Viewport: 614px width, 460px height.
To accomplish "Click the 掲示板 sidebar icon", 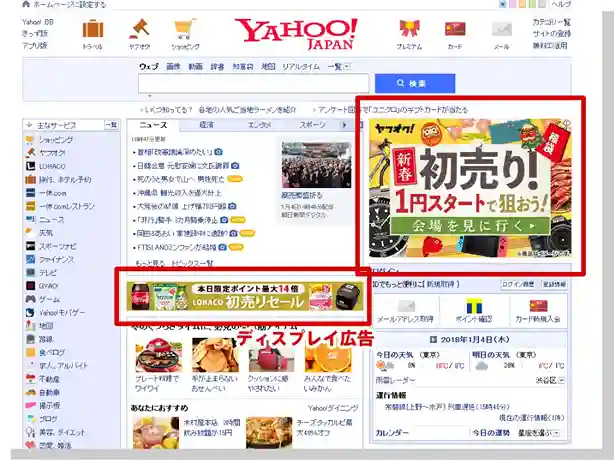I will 30,405.
